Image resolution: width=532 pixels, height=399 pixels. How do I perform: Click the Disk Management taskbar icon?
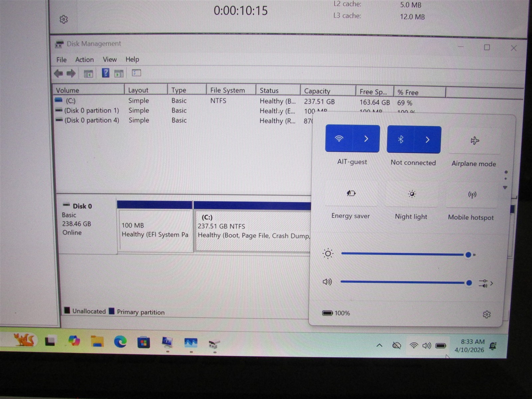click(214, 344)
